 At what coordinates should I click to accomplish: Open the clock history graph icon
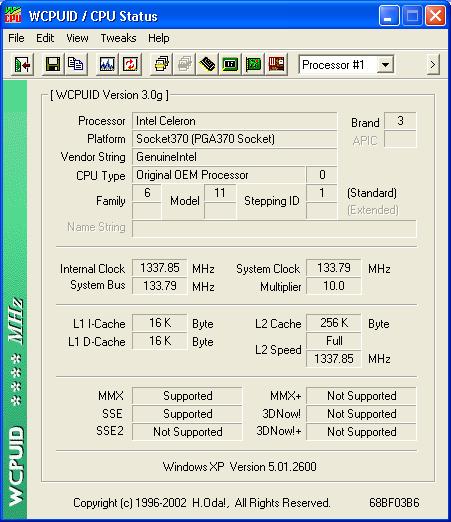coord(107,64)
